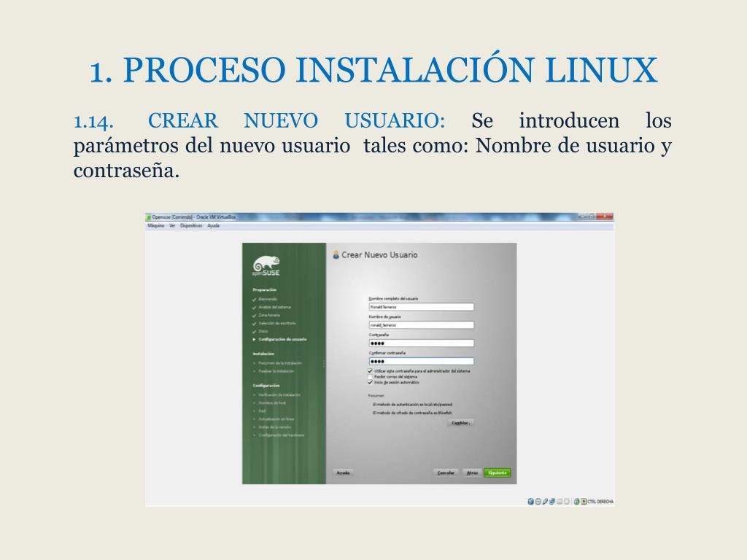Click the Atrás button
Screen dimensions: 747x560
pyautogui.click(x=472, y=472)
